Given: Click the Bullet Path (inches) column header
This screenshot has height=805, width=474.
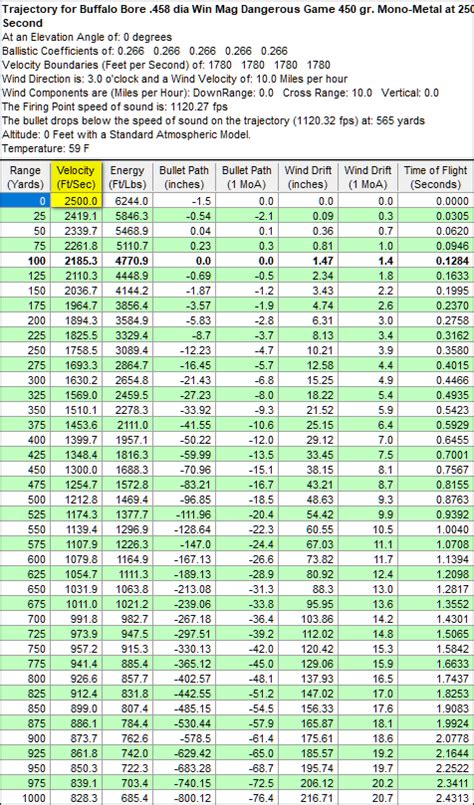Looking at the screenshot, I should pyautogui.click(x=183, y=177).
